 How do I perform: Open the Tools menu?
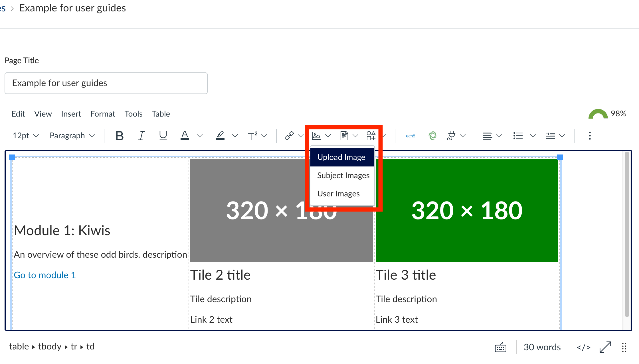134,114
